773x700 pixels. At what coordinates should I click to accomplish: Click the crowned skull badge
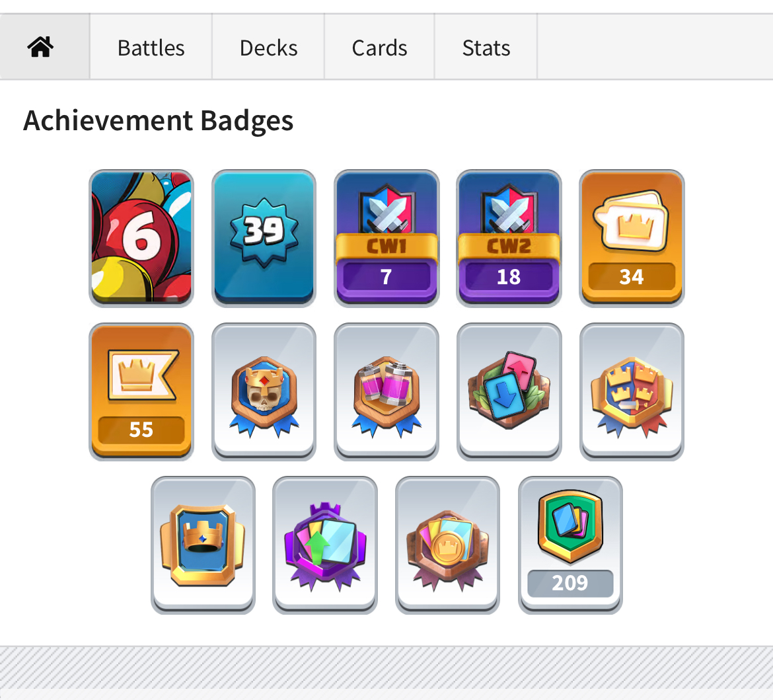pos(264,392)
